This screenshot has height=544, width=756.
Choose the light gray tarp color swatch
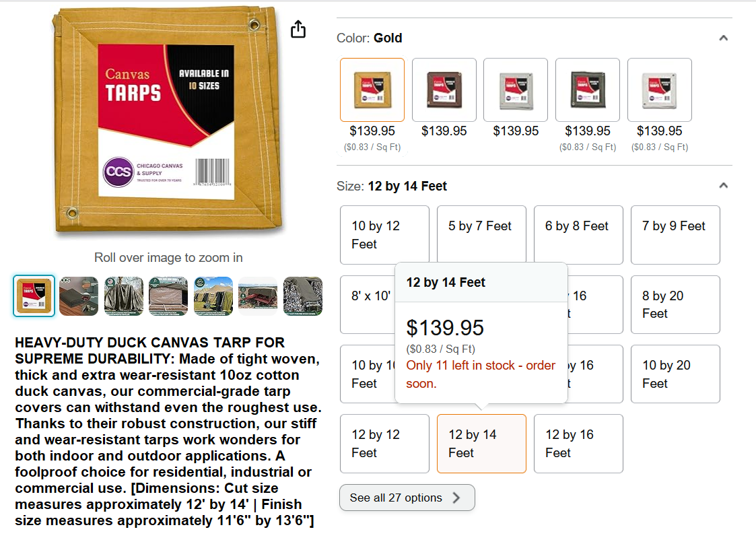pos(516,90)
